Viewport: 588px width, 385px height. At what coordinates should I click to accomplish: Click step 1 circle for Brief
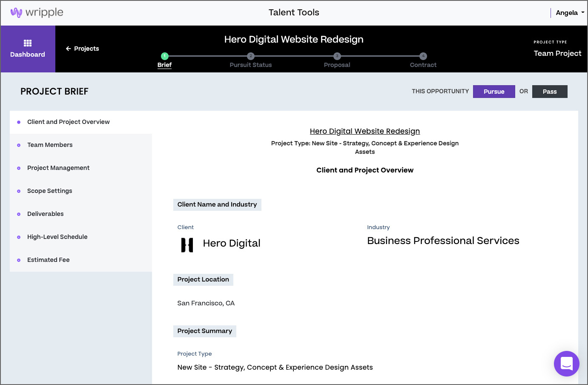point(165,56)
